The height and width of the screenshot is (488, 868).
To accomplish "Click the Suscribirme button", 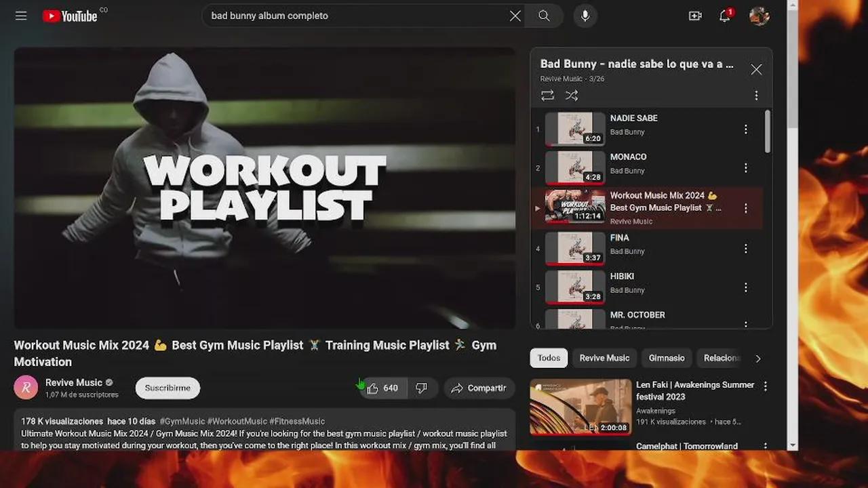I will point(167,388).
